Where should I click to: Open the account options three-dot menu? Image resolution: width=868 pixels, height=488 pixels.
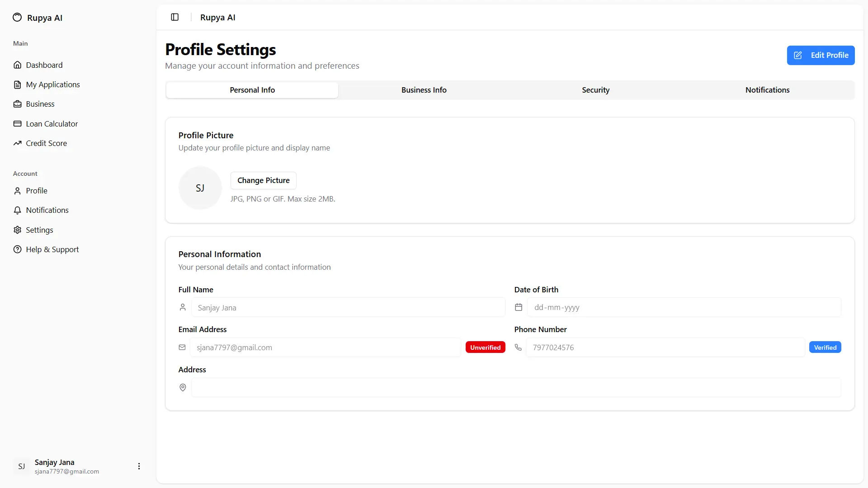click(x=139, y=466)
